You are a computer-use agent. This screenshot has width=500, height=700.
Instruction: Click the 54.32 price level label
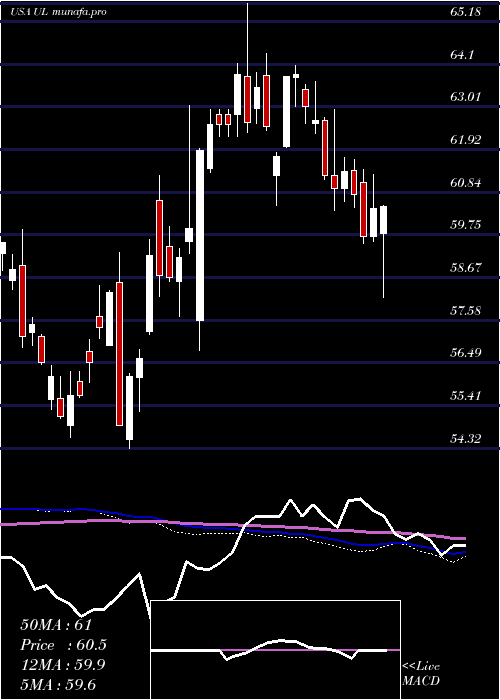coord(466,439)
